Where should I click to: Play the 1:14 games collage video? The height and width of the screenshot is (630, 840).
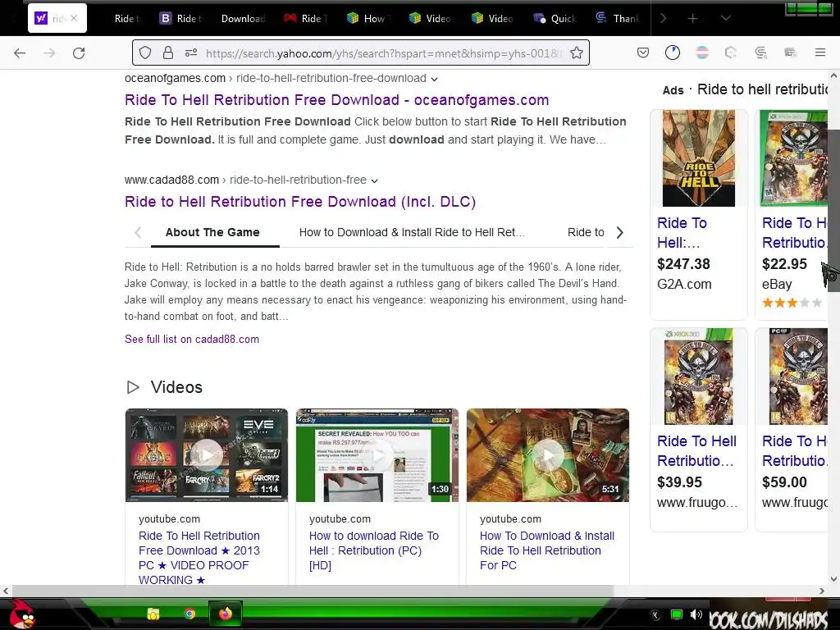click(x=206, y=455)
